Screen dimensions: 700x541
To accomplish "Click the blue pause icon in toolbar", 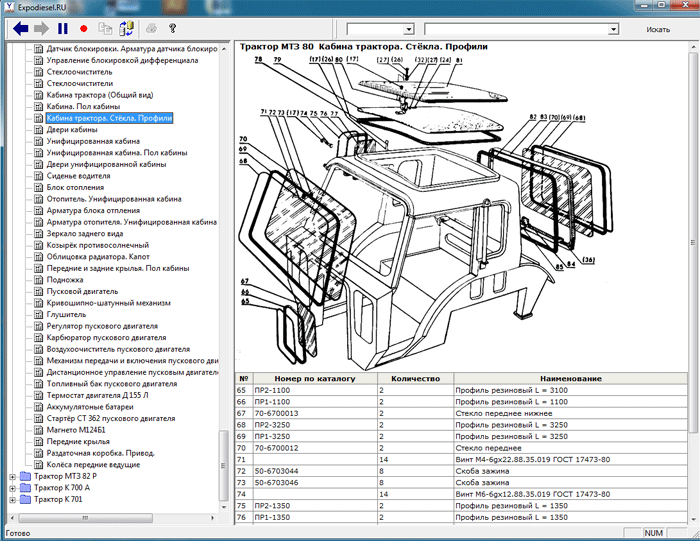I will (x=62, y=29).
